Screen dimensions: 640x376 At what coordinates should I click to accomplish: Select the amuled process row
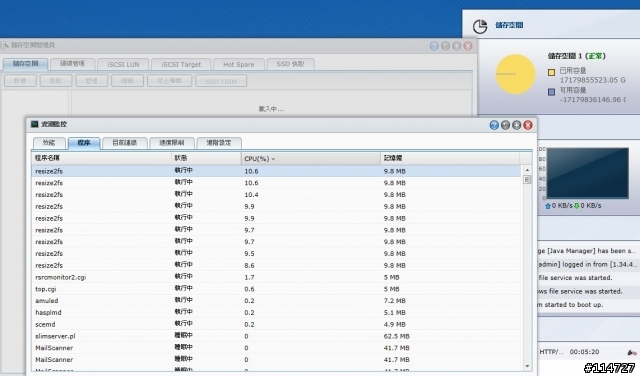276,301
